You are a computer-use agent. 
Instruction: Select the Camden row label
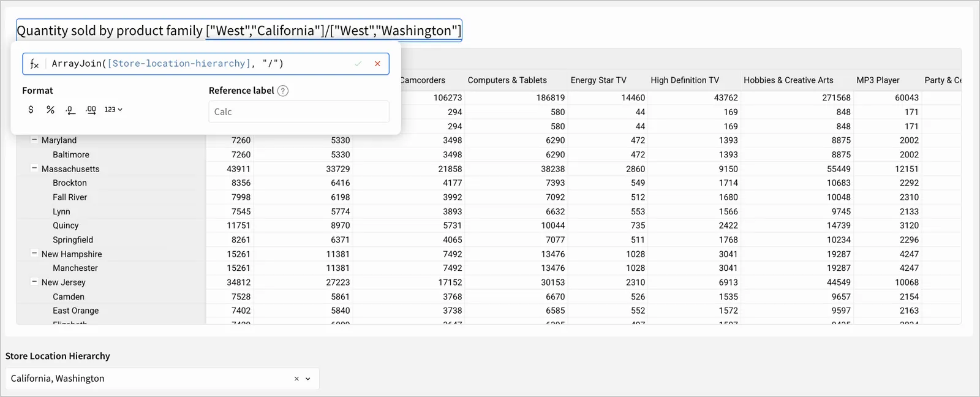(x=69, y=297)
